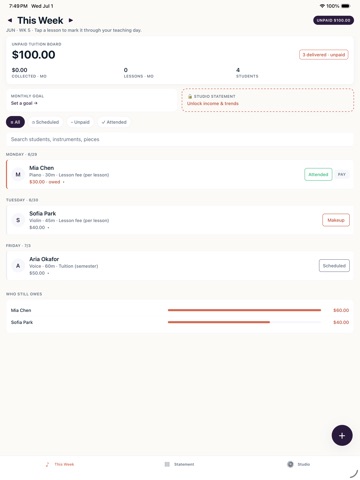The image size is (360, 480).
Task: Tap the Studio gear icon
Action: 290,464
